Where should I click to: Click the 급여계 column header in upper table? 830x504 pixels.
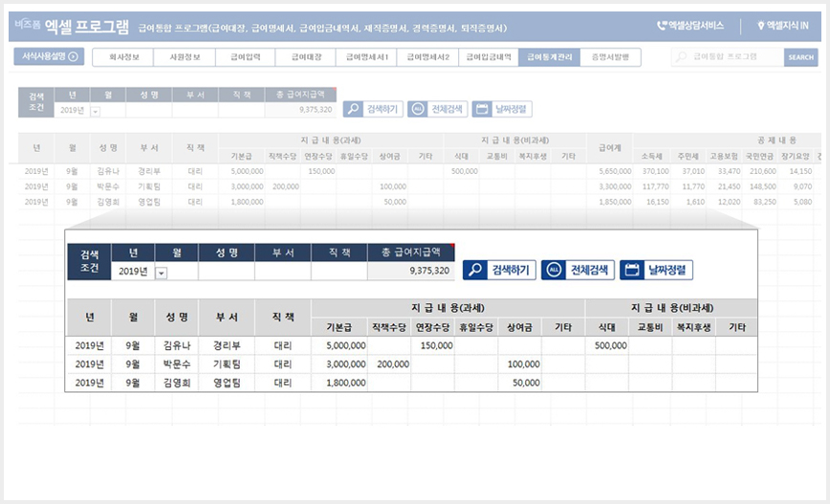coord(610,148)
